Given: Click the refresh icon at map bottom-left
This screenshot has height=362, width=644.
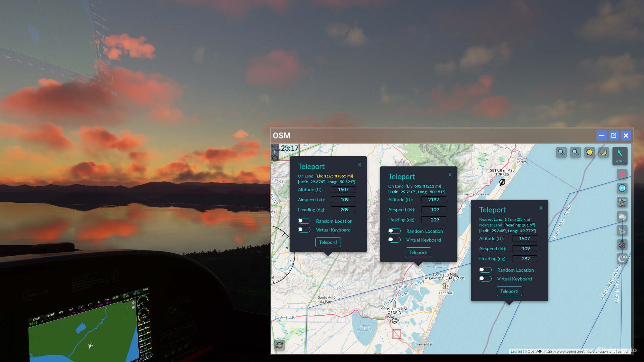Looking at the screenshot, I should [280, 345].
